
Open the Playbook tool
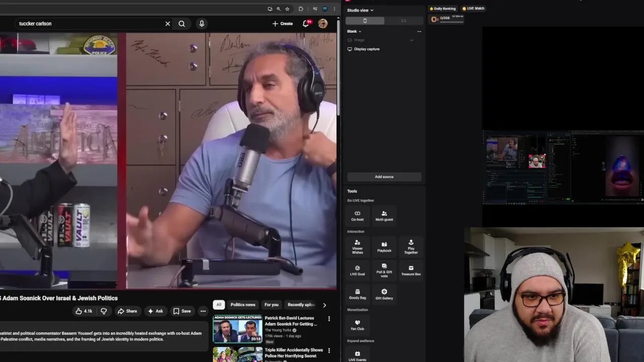click(384, 246)
